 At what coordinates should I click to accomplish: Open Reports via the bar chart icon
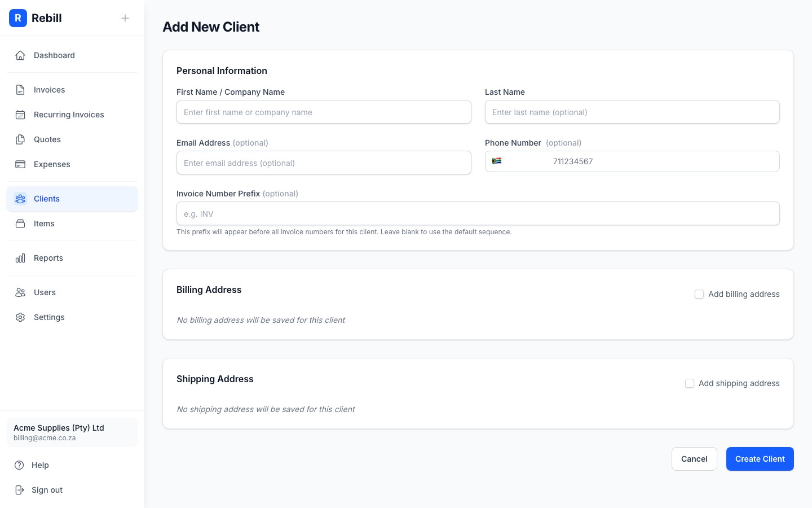tap(20, 258)
